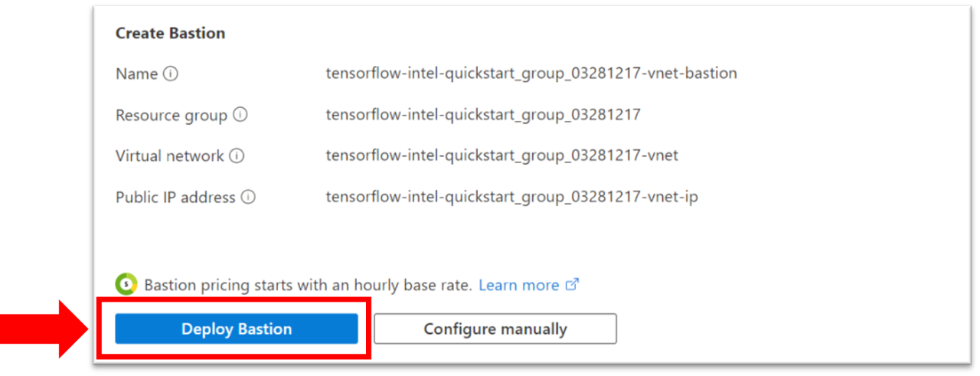Click the red arrow pointing at Deploy Bastion
This screenshot has width=980, height=376.
(x=45, y=329)
